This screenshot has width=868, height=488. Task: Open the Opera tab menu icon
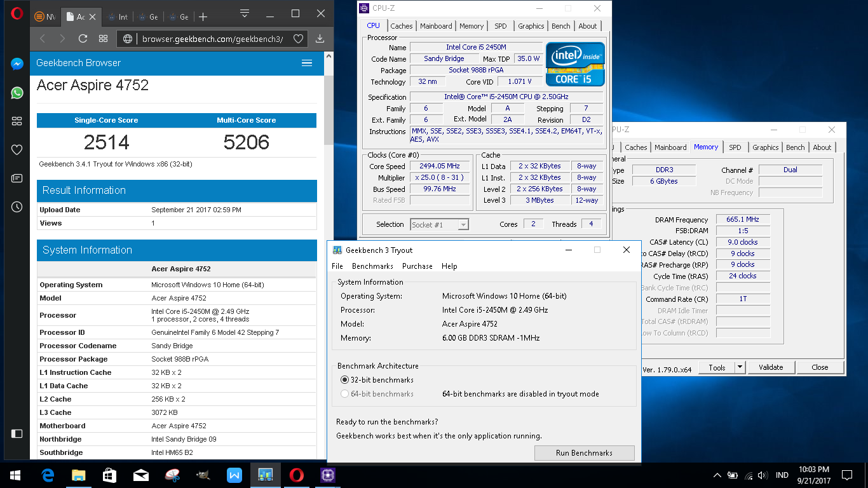(x=245, y=13)
